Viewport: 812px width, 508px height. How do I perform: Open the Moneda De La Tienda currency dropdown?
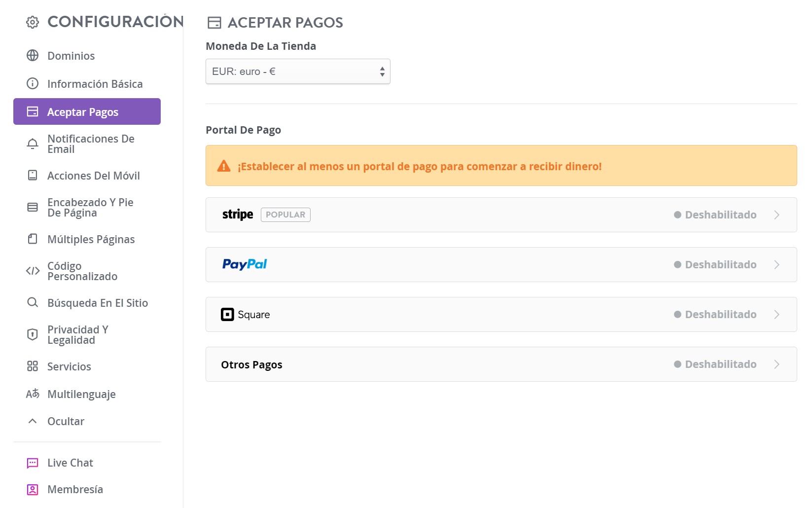click(297, 71)
